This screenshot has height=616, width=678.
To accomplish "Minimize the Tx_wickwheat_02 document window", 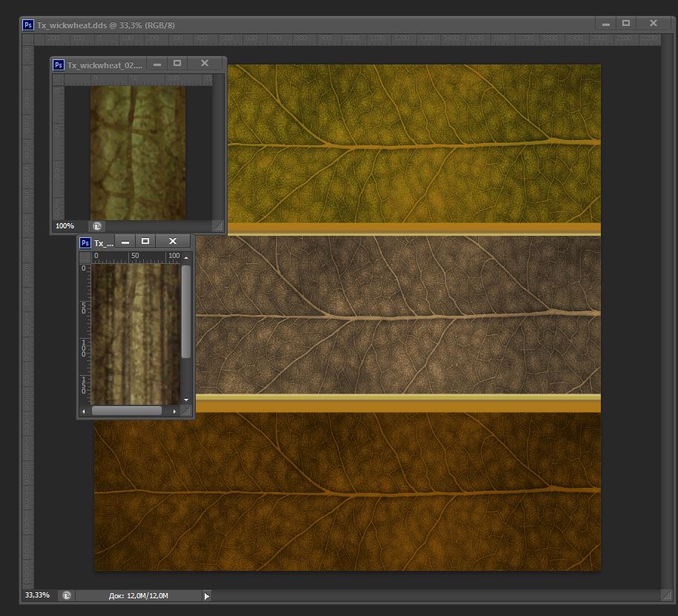I will pyautogui.click(x=157, y=64).
